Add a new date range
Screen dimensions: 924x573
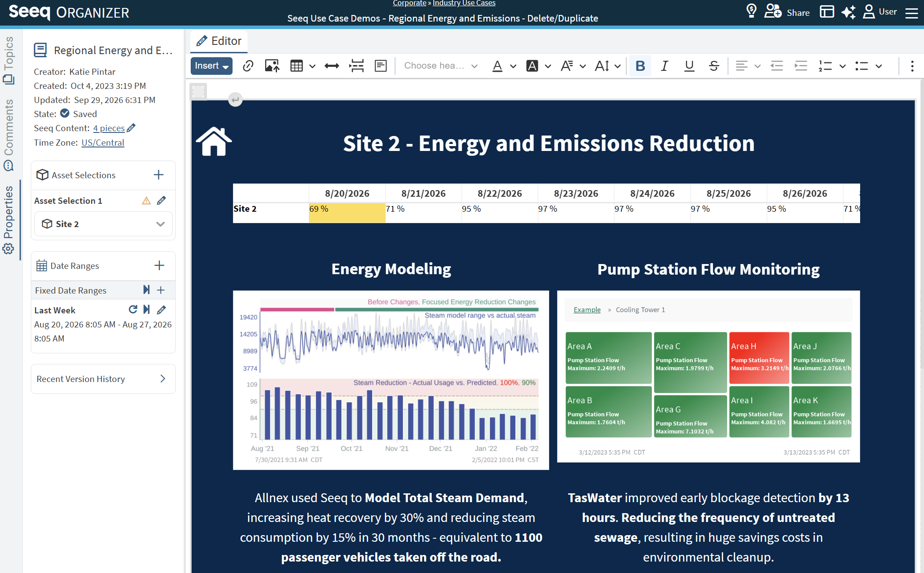[159, 265]
